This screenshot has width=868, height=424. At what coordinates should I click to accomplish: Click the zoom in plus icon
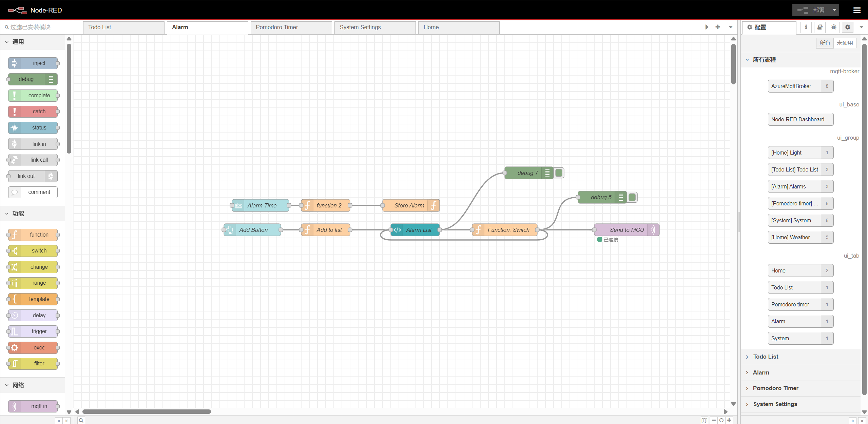tap(729, 420)
